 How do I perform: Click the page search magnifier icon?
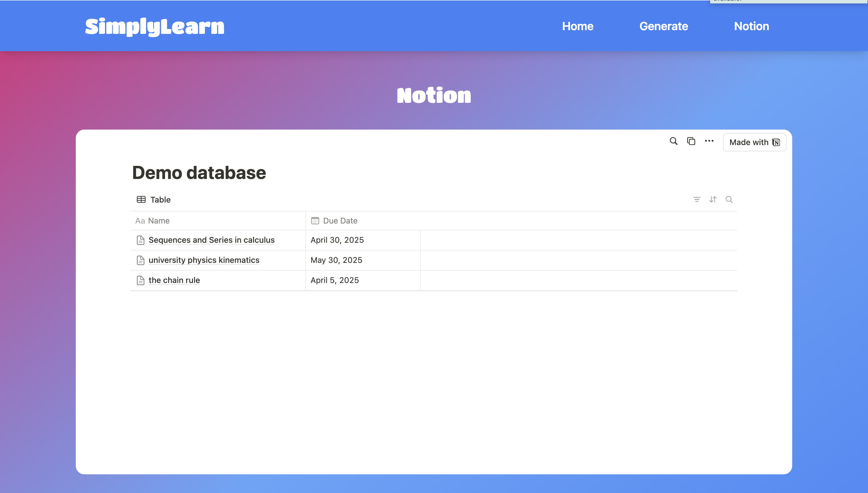point(673,141)
